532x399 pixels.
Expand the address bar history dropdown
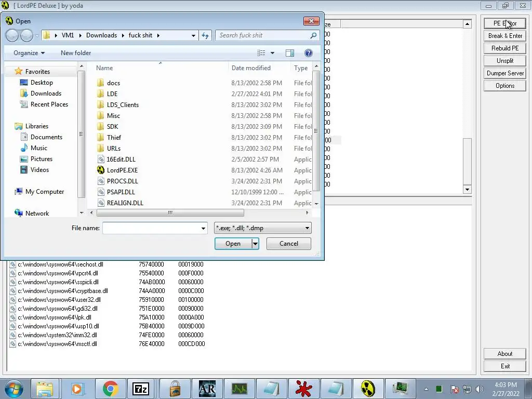[193, 35]
